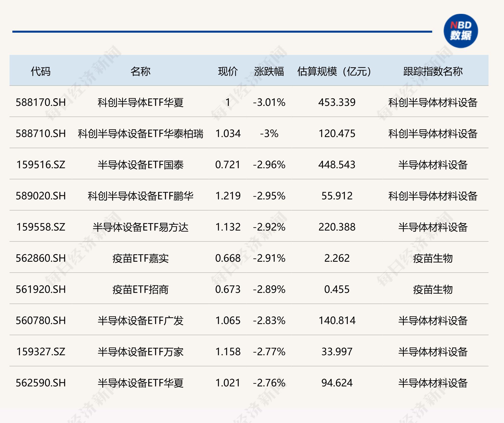Click 疫苗生物 in the 561920.SH row
Viewport: 504px width, 423px height.
pos(433,289)
